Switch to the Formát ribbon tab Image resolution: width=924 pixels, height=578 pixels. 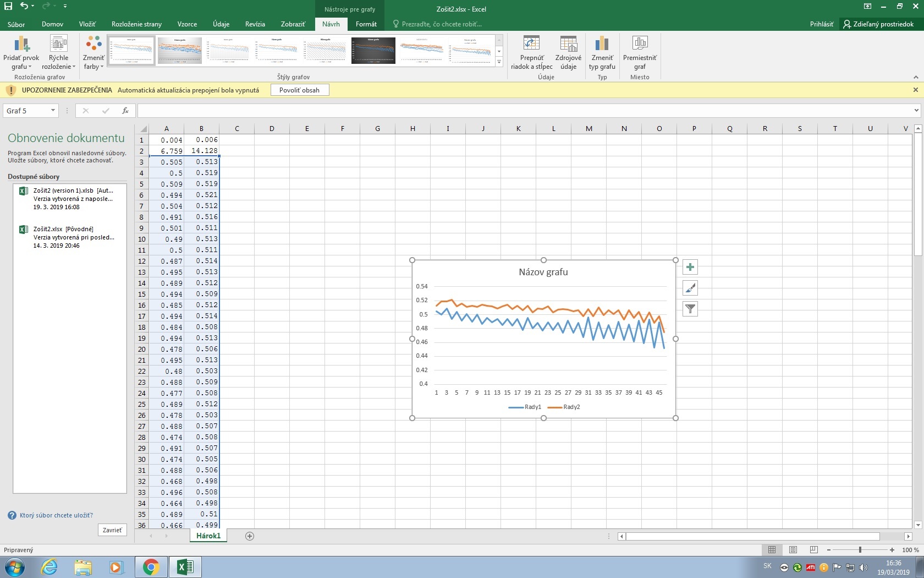[x=366, y=24]
